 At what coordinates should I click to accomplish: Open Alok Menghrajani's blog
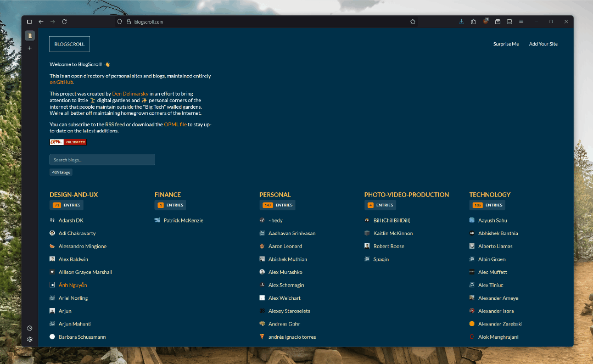498,337
